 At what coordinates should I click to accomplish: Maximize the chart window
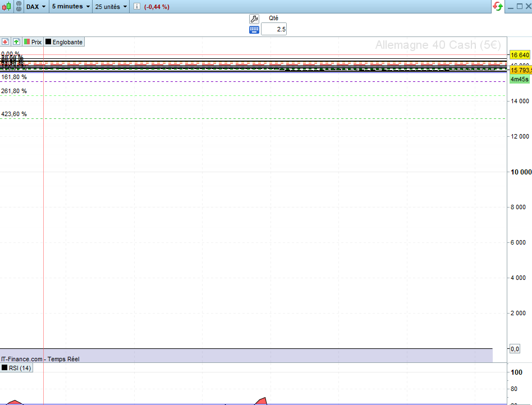[520, 6]
